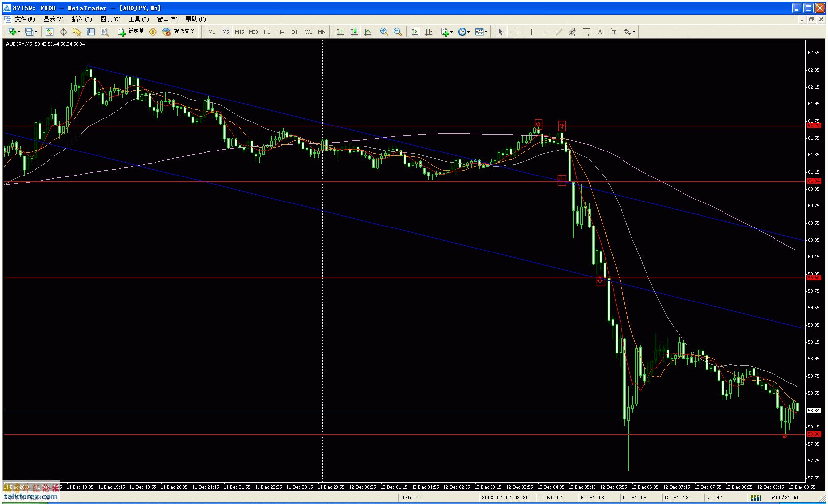This screenshot has width=828, height=504.
Task: Open periods clock dropdown
Action: pyautogui.click(x=464, y=32)
